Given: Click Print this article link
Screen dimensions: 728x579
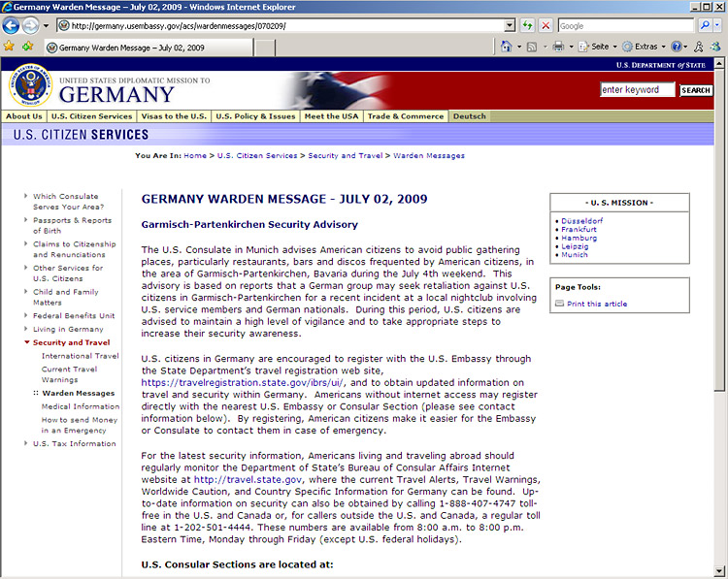Looking at the screenshot, I should pyautogui.click(x=597, y=304).
